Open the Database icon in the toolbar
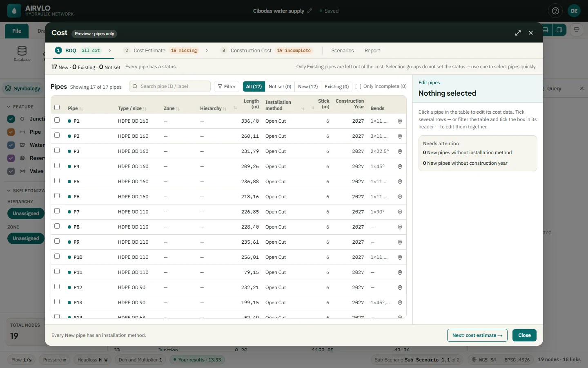 point(22,54)
